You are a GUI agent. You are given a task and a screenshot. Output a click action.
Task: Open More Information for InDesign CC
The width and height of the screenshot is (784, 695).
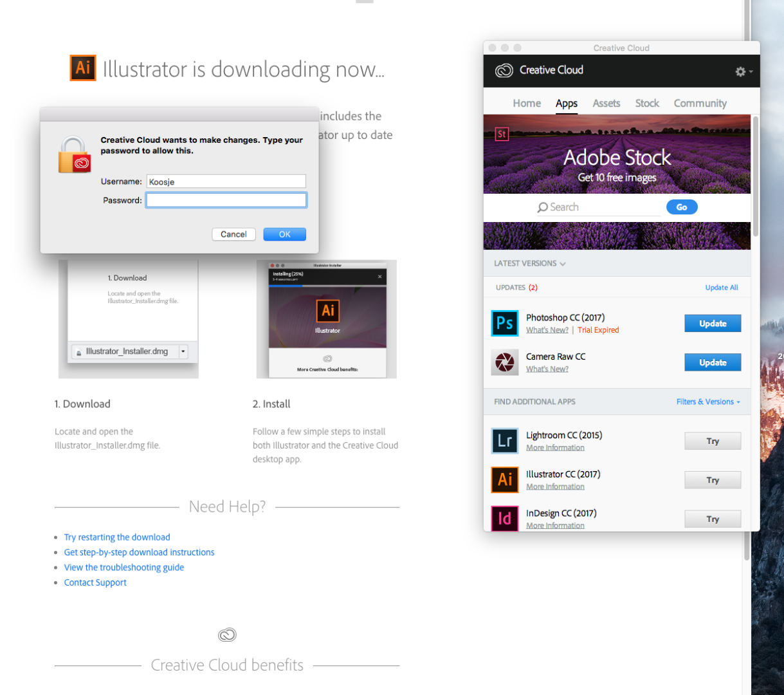(555, 526)
